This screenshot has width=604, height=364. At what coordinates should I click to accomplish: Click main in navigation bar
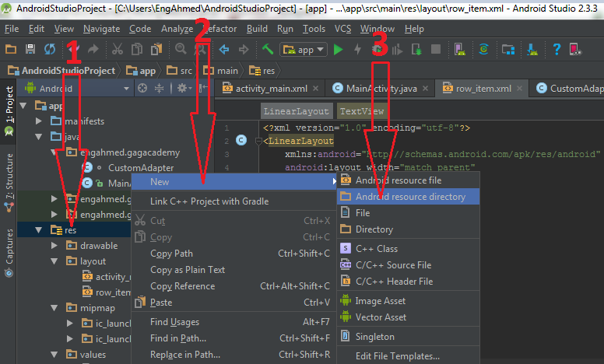coord(221,71)
